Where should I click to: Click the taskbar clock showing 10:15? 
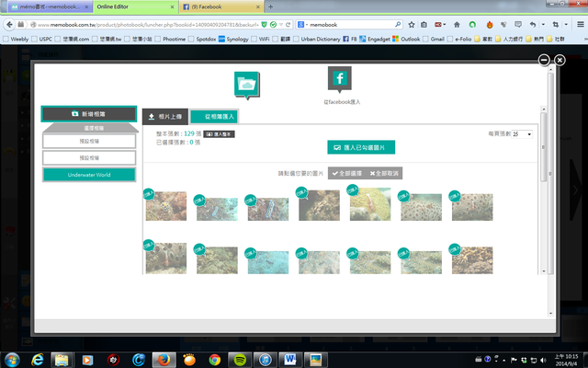tap(566, 360)
